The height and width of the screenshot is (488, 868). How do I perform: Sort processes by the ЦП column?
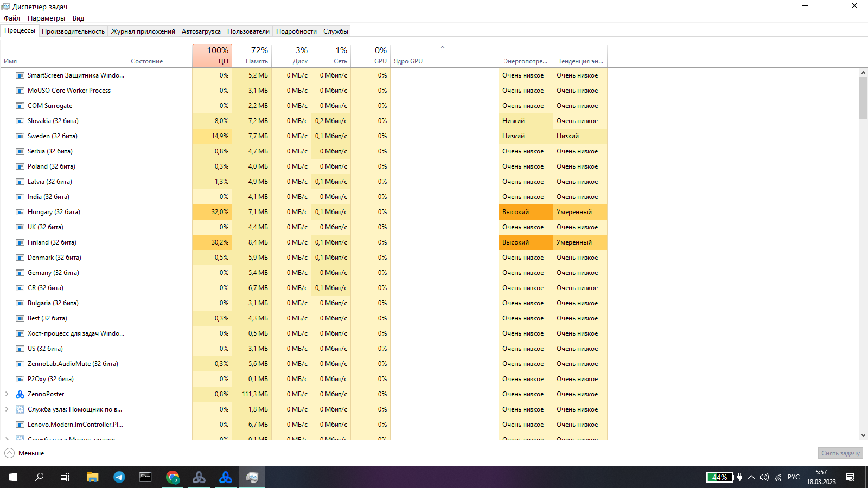coord(212,56)
